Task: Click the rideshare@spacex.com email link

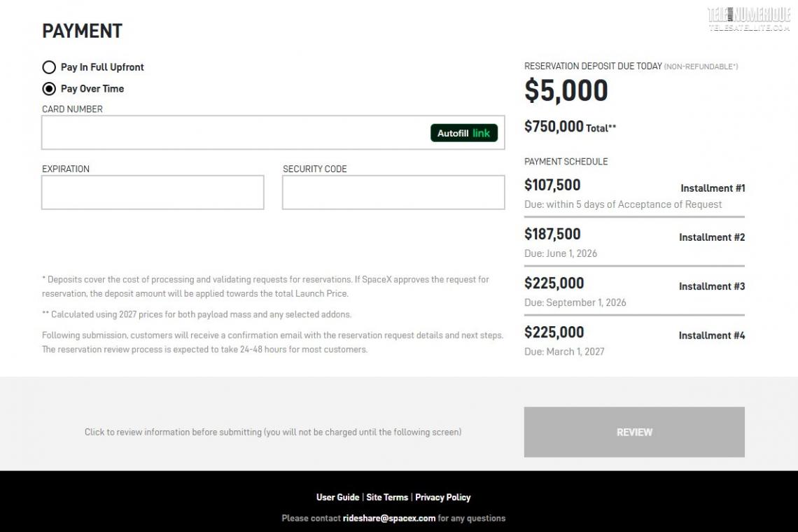Action: click(388, 519)
